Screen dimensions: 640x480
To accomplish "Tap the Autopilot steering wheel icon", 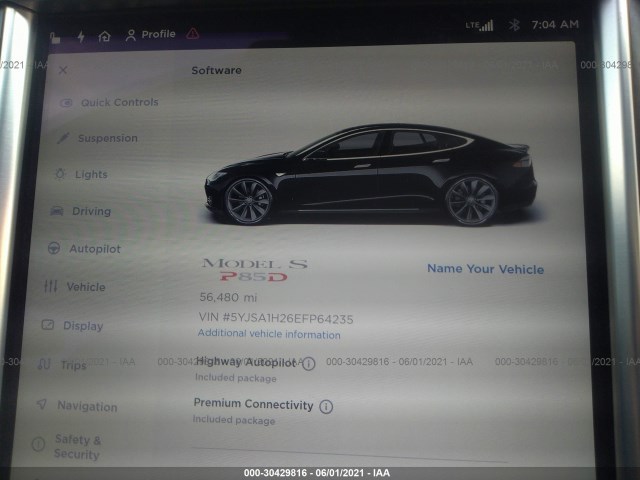I will point(54,248).
